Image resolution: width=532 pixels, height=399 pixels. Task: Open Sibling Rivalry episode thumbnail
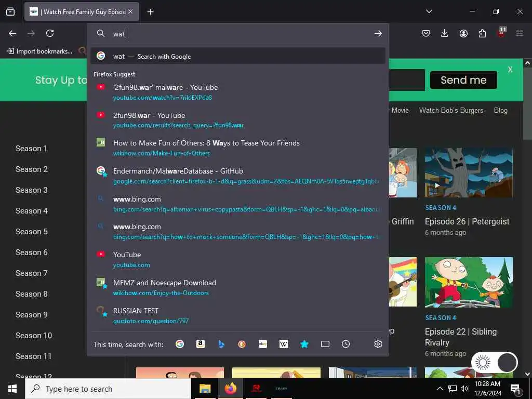pos(469,282)
